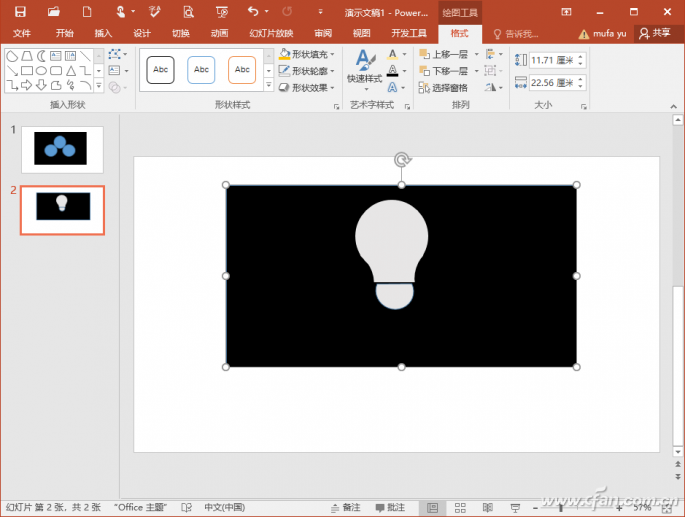Increase shape height with the up spinner
Image resolution: width=685 pixels, height=517 pixels.
pos(580,57)
